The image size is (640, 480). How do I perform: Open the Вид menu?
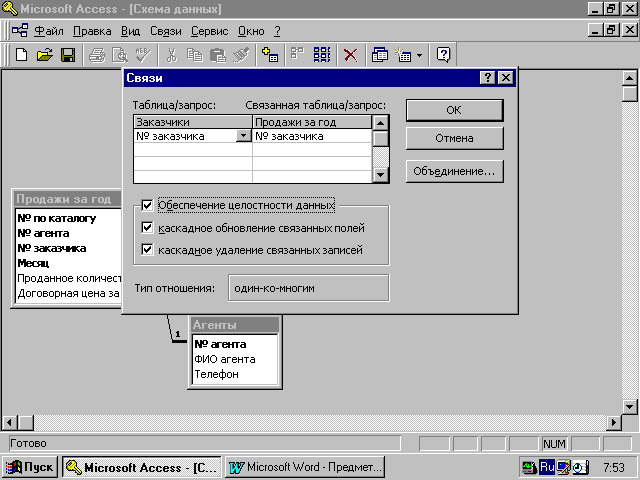click(130, 31)
